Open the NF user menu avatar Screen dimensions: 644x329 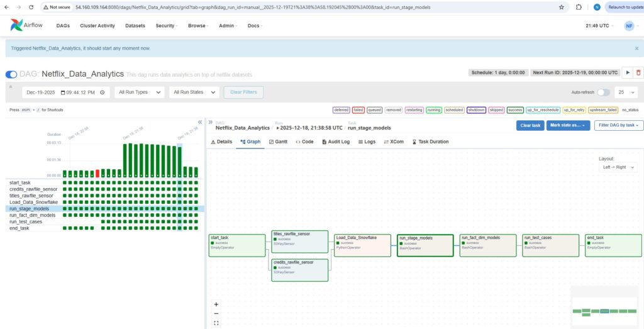point(629,25)
